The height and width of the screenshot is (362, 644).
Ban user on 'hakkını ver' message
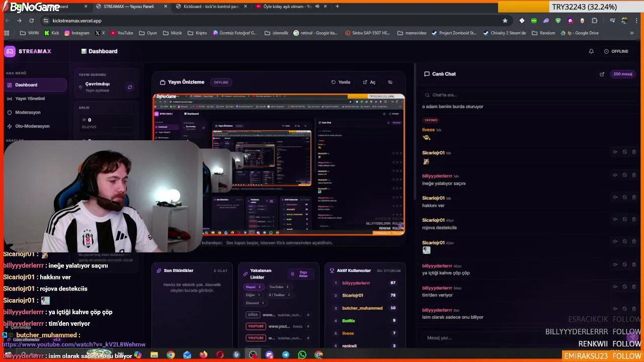coord(624,197)
